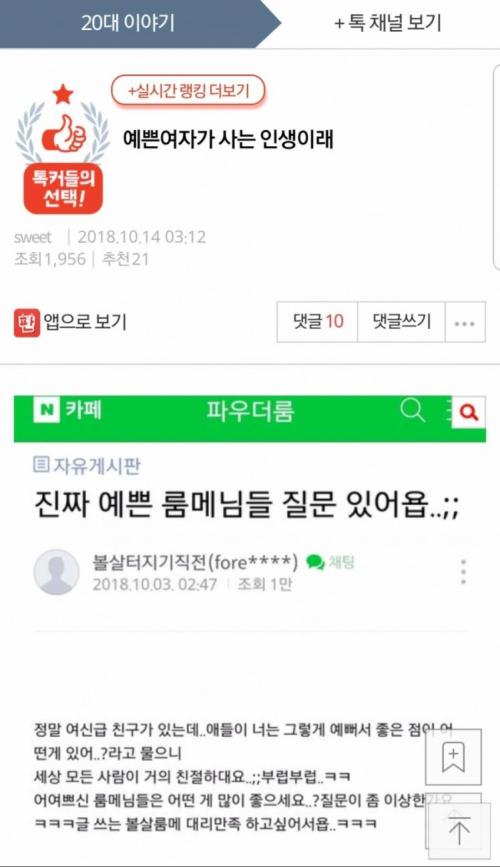Viewport: 500px width, 867px height.
Task: Tap the white magnifier search icon
Action: click(413, 411)
